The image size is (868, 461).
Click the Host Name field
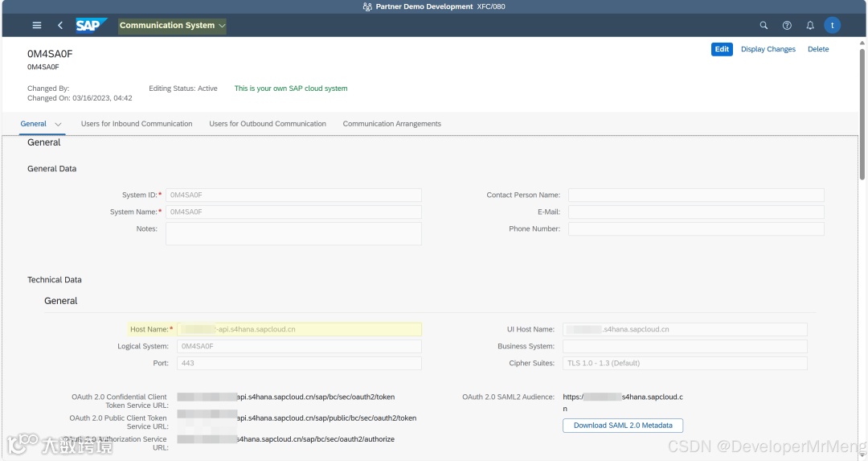(299, 330)
